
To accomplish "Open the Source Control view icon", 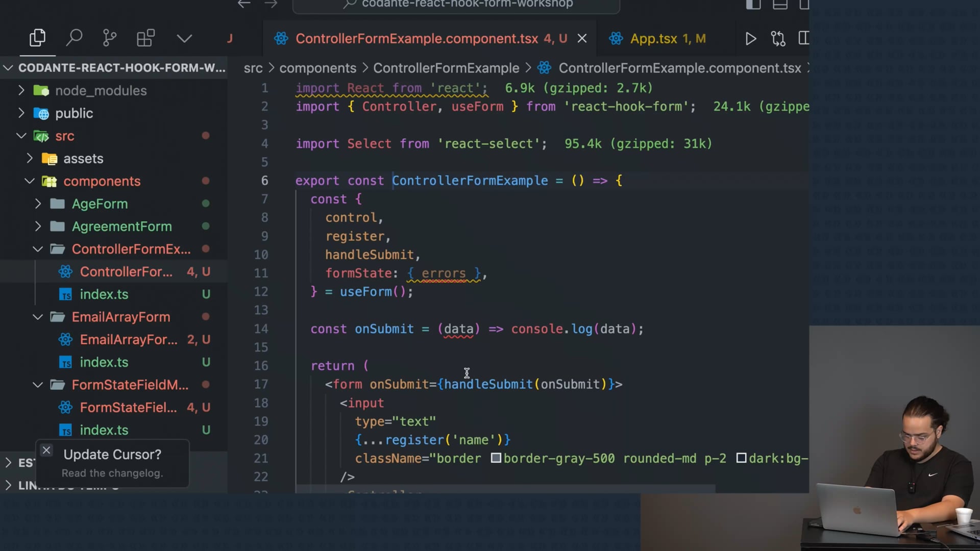I will (x=109, y=38).
